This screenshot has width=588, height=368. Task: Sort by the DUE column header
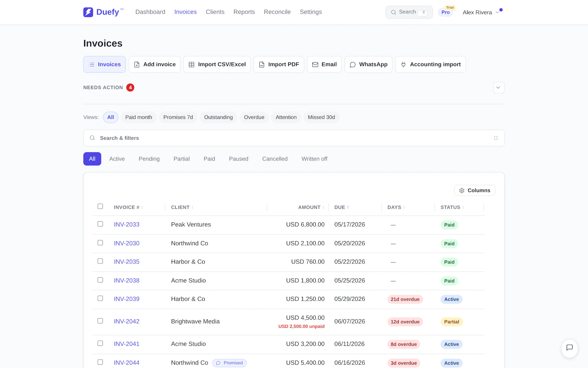342,208
